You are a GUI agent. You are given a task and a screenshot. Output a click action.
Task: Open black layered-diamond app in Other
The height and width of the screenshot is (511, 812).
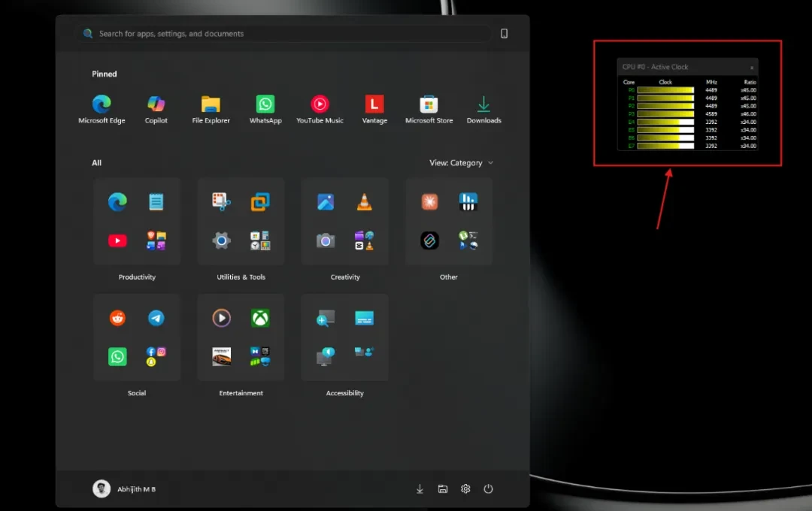(429, 240)
